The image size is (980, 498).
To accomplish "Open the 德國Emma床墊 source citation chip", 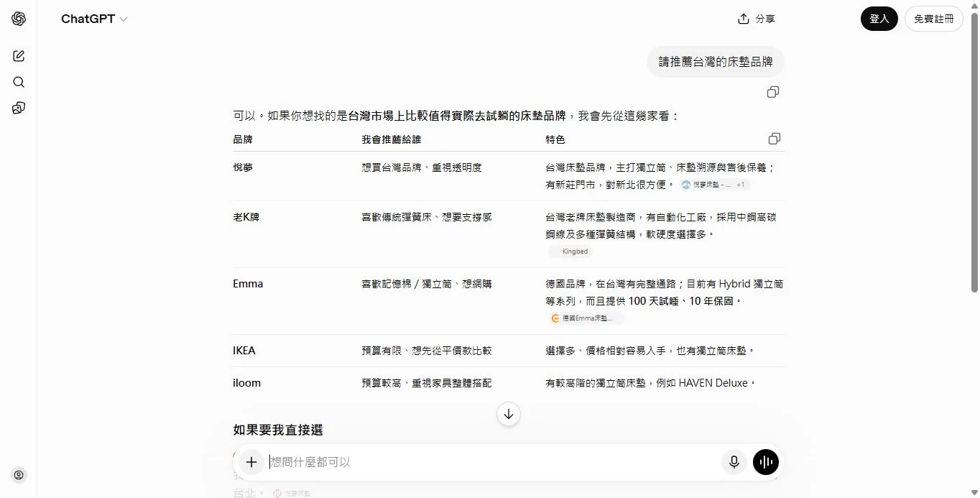I will [x=586, y=318].
